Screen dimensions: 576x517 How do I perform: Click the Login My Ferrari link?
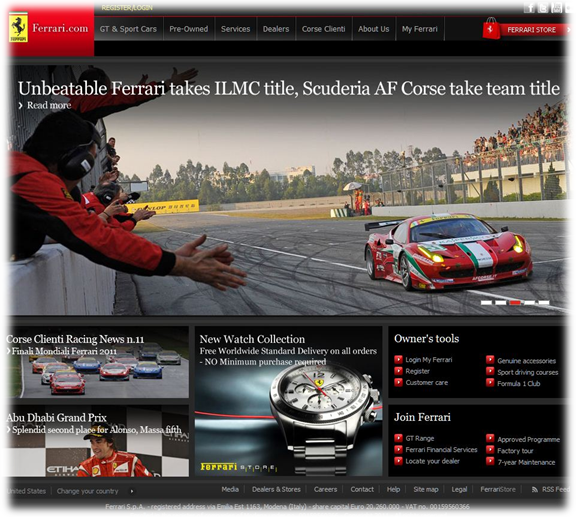pos(429,360)
